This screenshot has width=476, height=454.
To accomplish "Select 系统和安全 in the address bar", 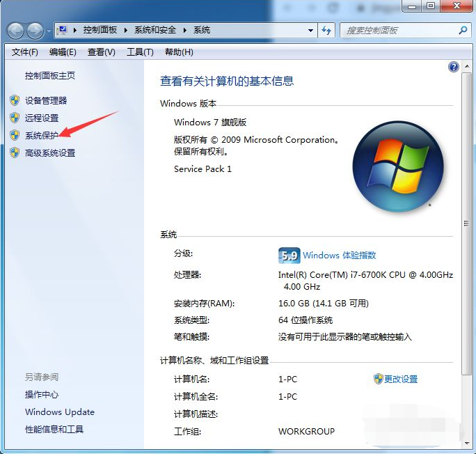I will pyautogui.click(x=154, y=30).
